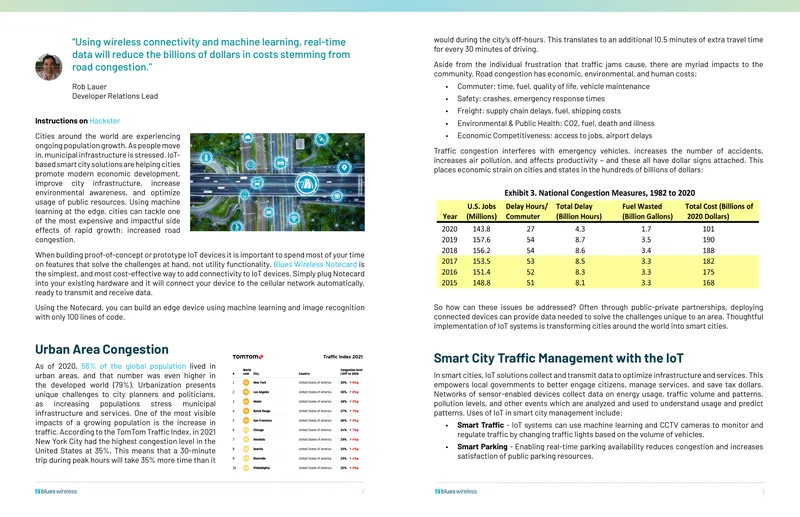Click the 'Delay Hours/ Commuter' column header
Viewport: 800px width, 517px height.
pos(526,211)
